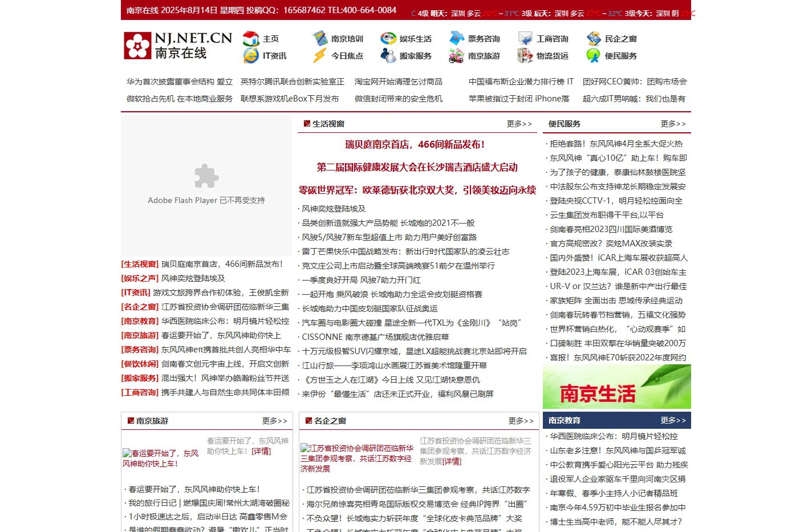Screen dimensions: 812x532
Task: Click the 搬家服务 people icon
Action: pos(388,56)
